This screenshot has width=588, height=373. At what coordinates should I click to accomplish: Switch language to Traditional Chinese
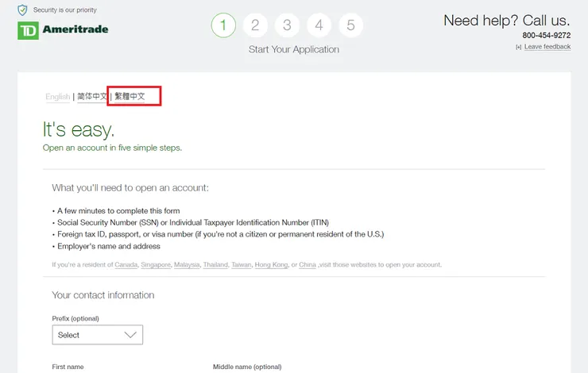(130, 97)
